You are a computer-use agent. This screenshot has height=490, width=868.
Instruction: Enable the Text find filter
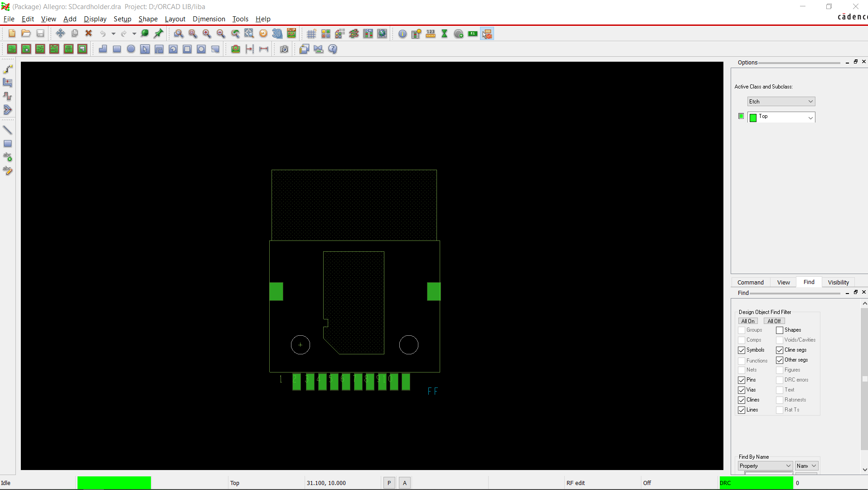click(x=780, y=390)
